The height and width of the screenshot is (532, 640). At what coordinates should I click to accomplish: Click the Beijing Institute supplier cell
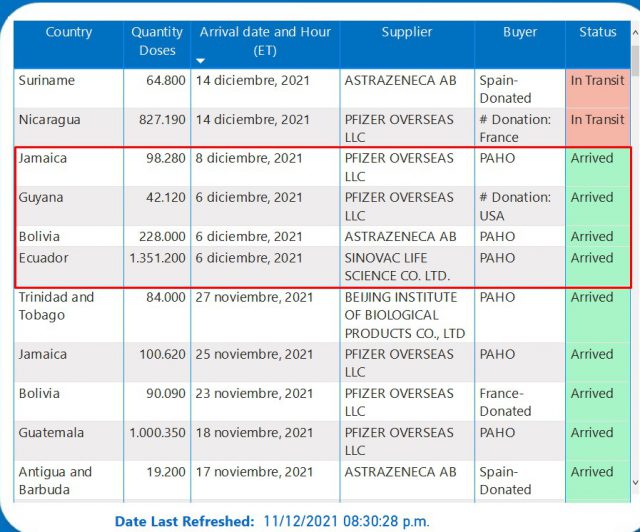[406, 315]
